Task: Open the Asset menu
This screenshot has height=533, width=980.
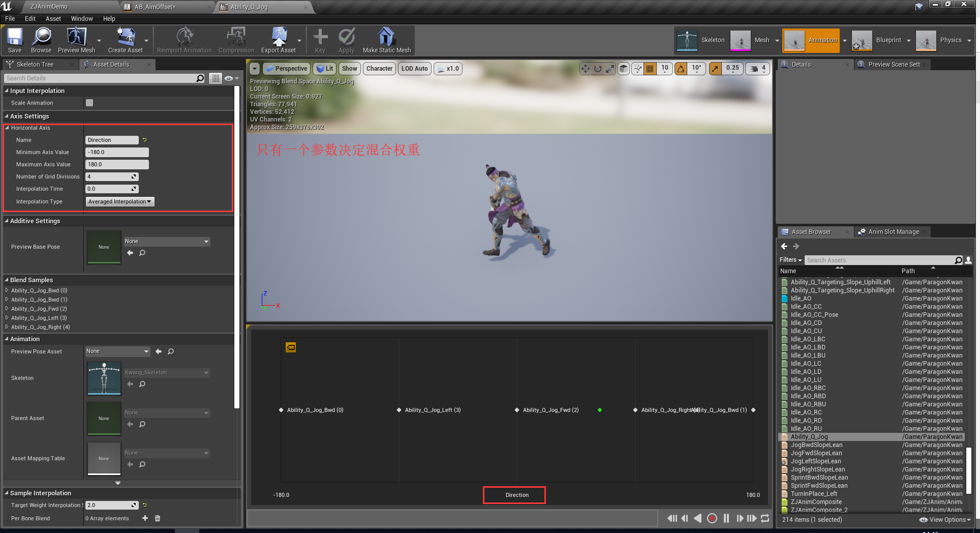Action: [x=53, y=18]
